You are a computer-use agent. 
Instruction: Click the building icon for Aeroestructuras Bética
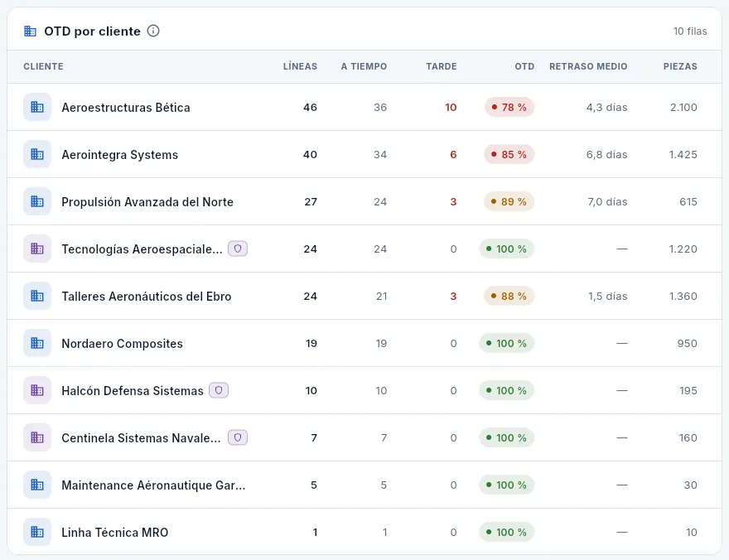tap(37, 107)
